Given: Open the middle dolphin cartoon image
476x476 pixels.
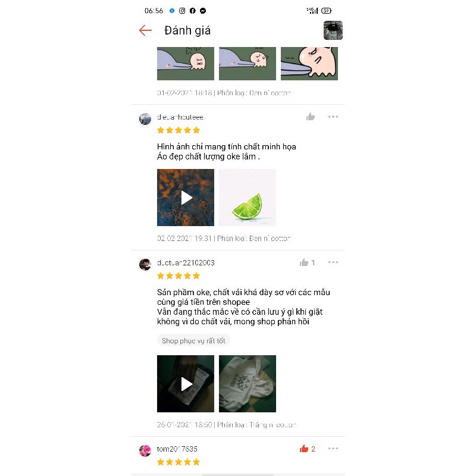Looking at the screenshot, I should click(248, 64).
